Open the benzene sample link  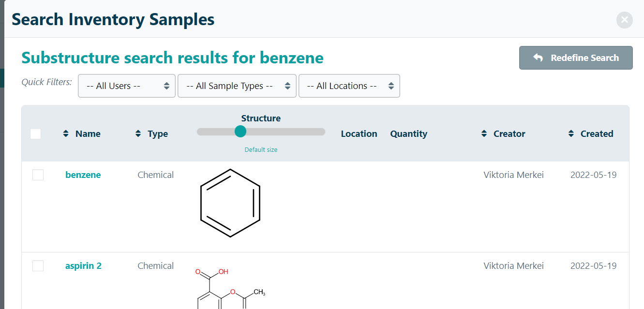tap(83, 175)
